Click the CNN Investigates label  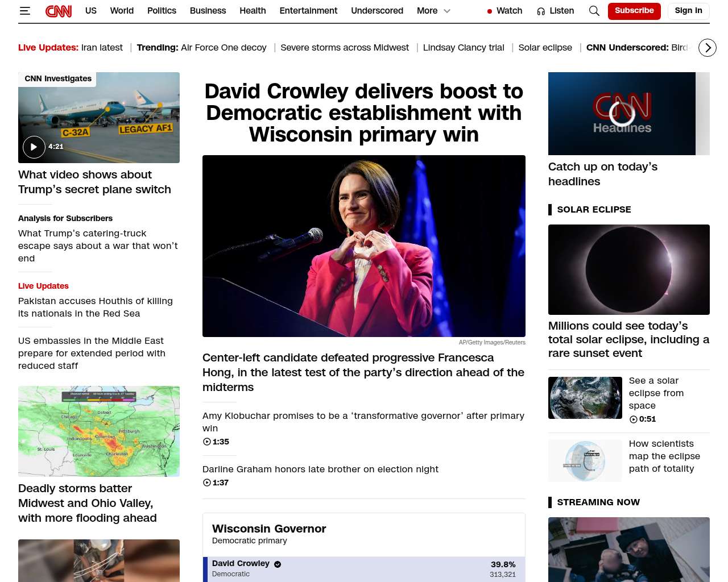point(58,78)
